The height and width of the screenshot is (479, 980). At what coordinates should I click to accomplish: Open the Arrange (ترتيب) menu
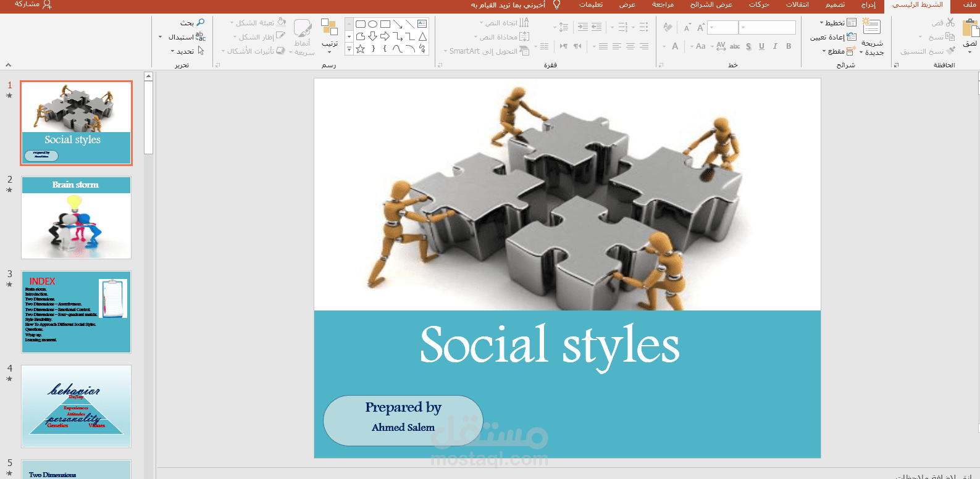[330, 36]
